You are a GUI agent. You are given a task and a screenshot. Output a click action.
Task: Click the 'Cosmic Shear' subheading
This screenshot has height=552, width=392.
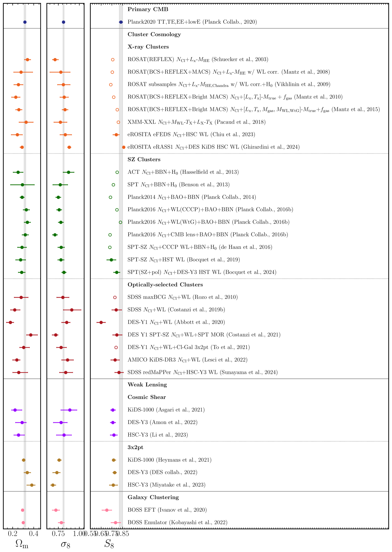[x=147, y=397]
